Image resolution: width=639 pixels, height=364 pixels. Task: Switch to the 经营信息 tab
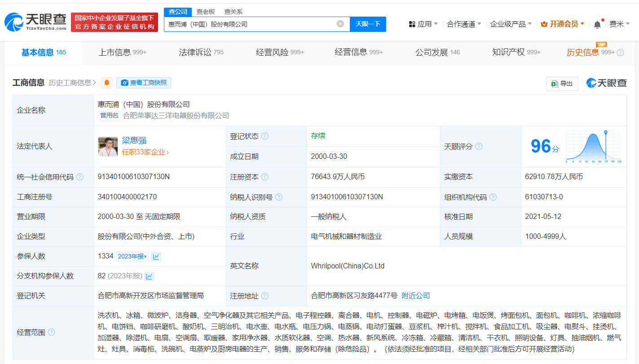click(358, 53)
